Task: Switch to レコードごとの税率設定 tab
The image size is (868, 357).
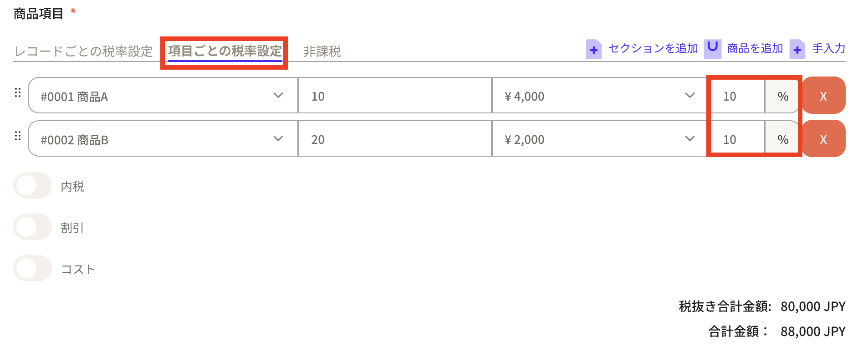Action: point(84,51)
